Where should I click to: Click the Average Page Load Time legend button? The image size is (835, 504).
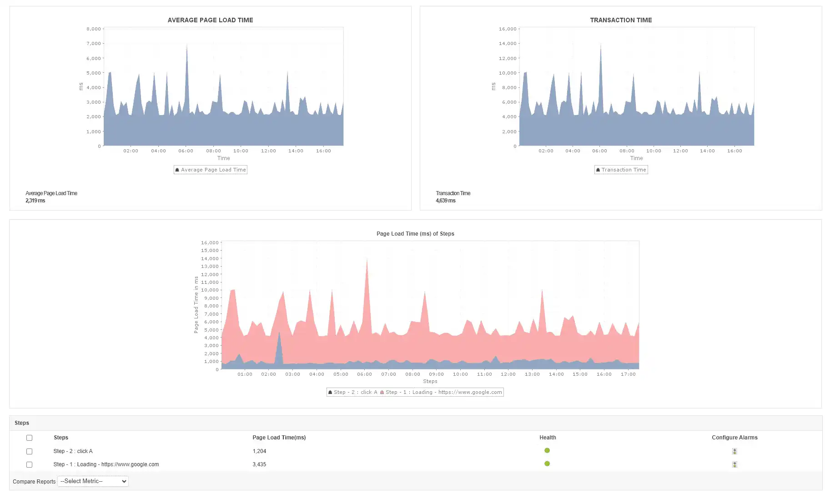click(x=210, y=169)
